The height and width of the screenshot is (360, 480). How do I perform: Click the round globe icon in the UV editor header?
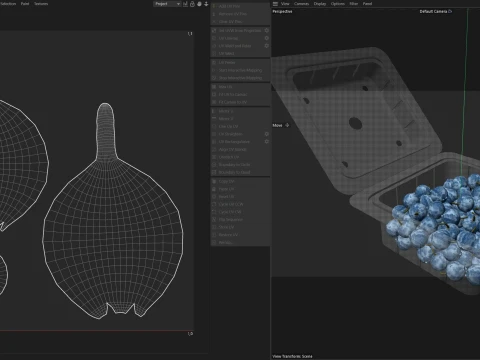(x=199, y=4)
